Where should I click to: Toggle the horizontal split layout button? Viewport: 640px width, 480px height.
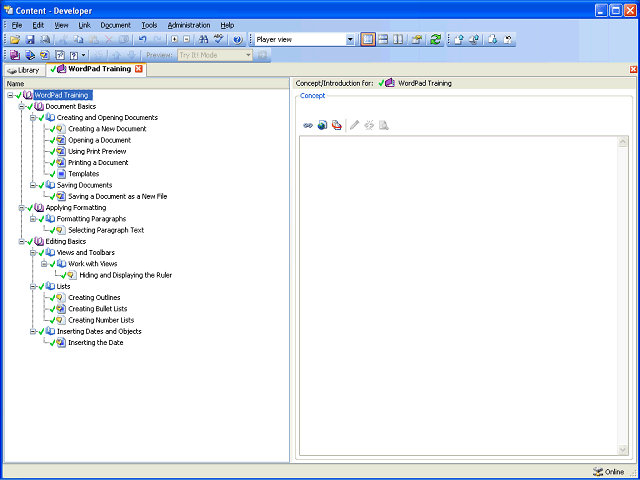click(x=383, y=40)
